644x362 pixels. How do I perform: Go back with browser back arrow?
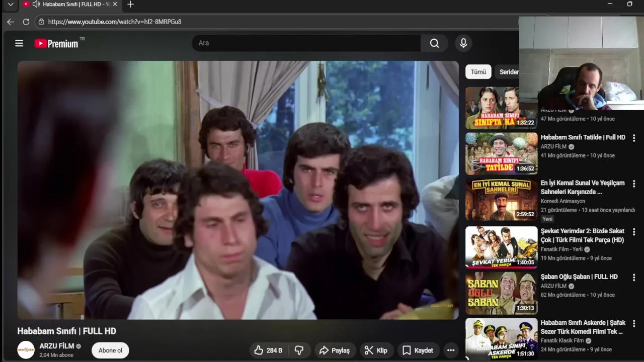coord(11,22)
